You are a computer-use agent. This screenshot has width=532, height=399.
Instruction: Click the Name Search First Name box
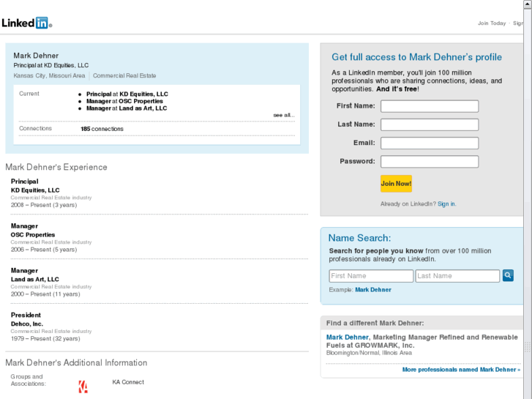(371, 276)
